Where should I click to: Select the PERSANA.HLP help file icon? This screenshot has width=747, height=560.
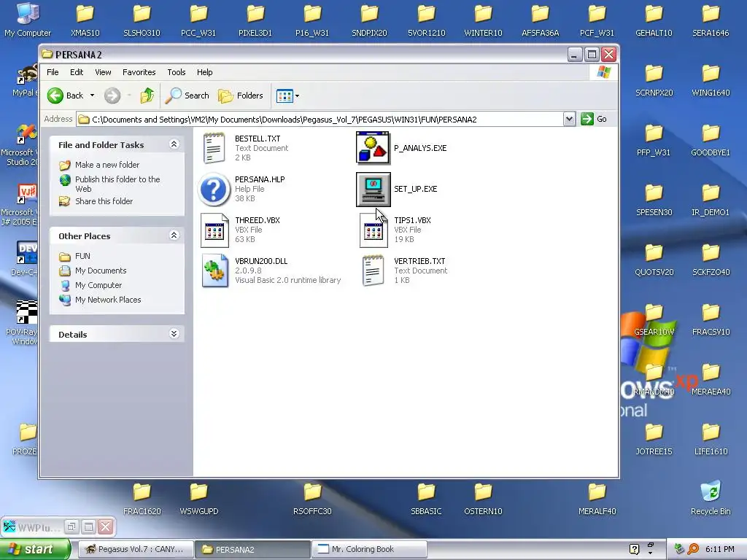(214, 189)
